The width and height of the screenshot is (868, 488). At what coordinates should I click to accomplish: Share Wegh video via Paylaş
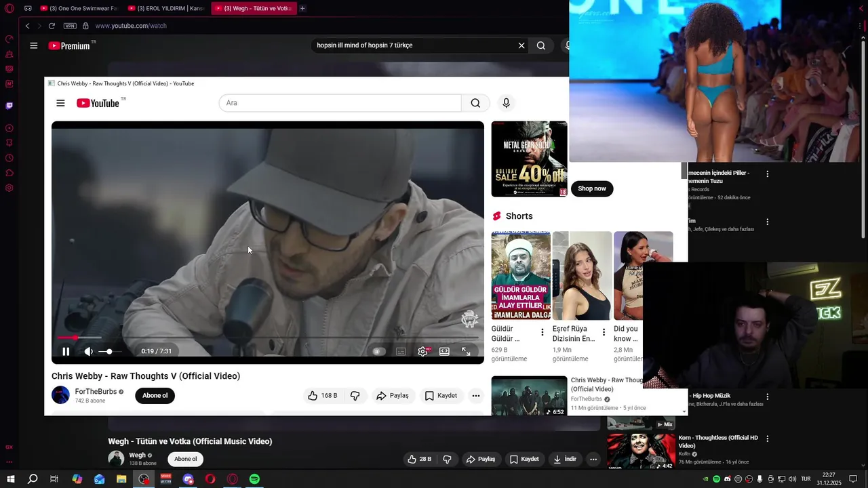pyautogui.click(x=481, y=459)
